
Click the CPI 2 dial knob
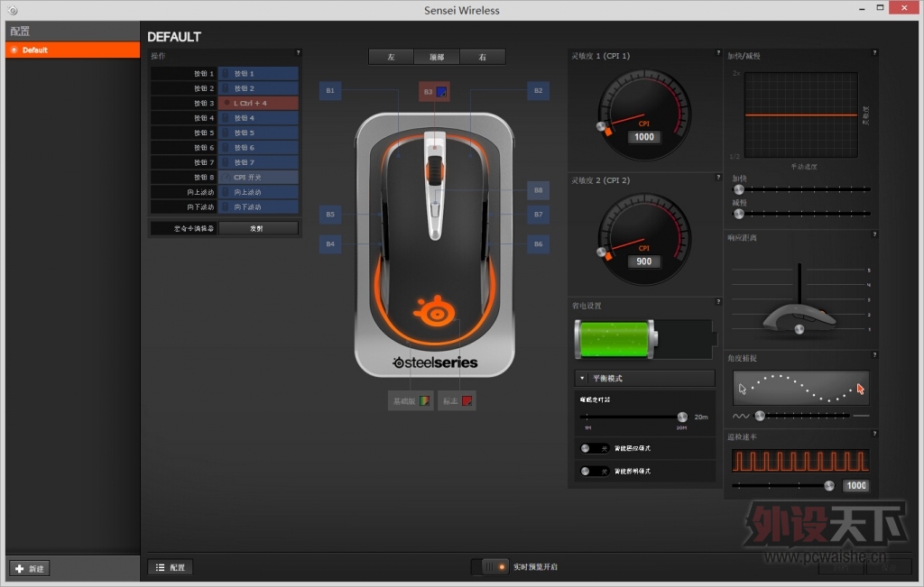click(x=601, y=252)
